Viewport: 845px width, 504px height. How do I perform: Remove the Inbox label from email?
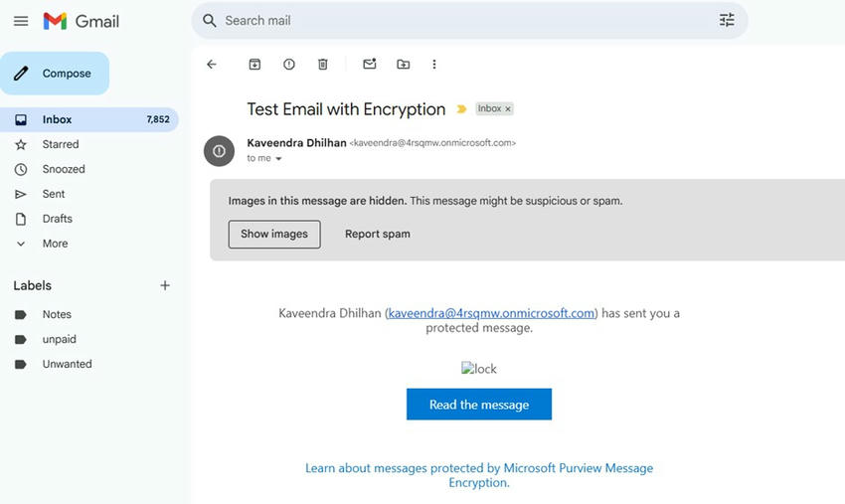[508, 109]
